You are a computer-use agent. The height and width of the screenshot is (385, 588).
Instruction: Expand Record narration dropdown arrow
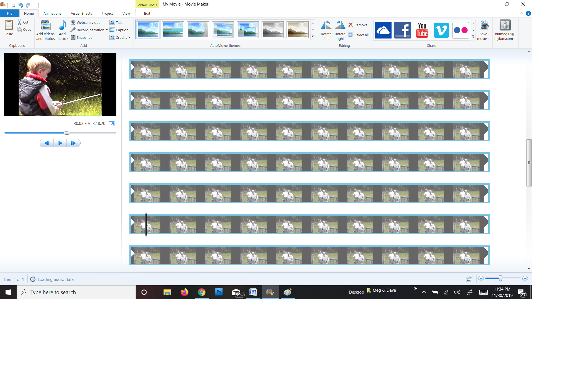click(107, 30)
